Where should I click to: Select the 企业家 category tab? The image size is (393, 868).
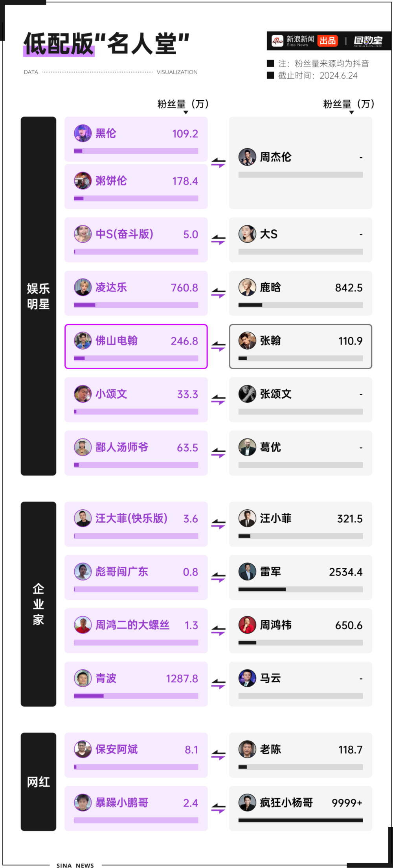coord(39,604)
